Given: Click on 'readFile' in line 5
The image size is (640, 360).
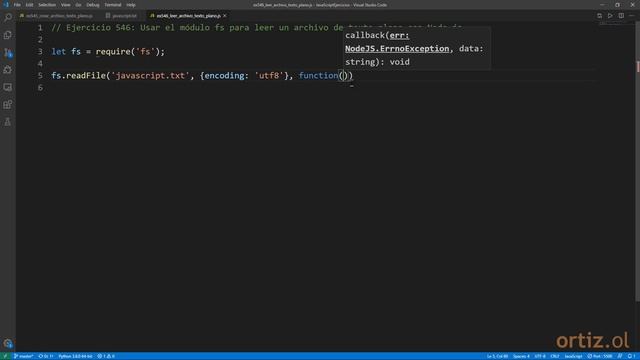Looking at the screenshot, I should tap(86, 76).
